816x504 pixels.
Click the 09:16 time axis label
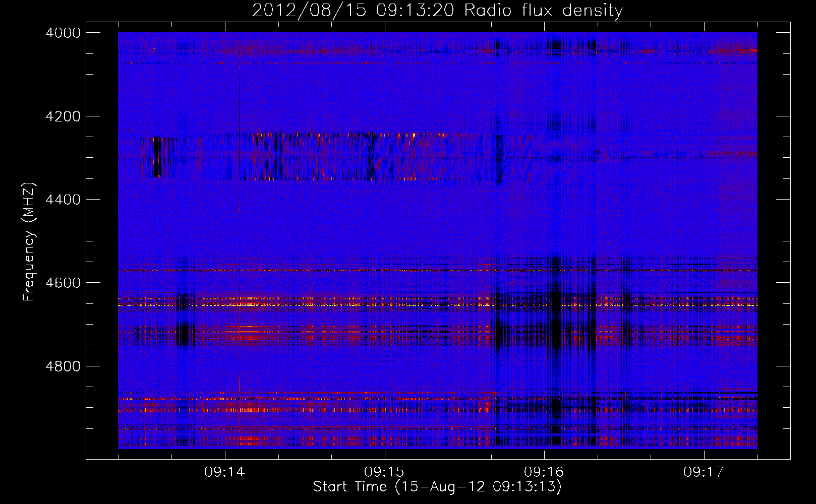tap(544, 472)
